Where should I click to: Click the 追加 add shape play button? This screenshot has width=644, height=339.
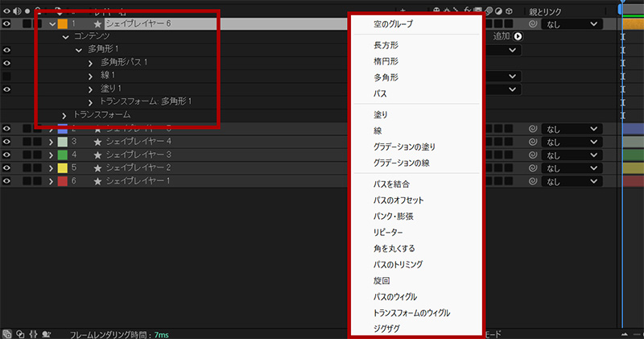coord(518,36)
